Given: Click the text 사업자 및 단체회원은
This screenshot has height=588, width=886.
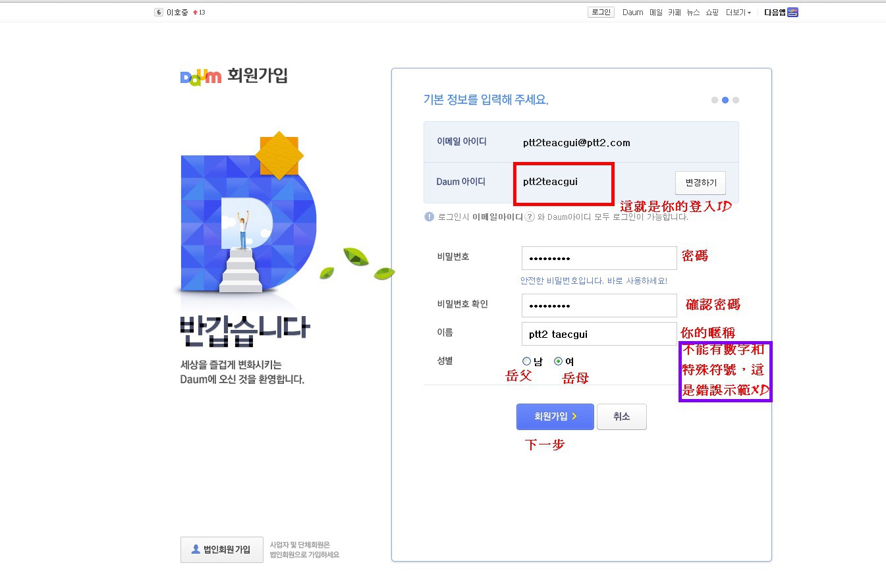Looking at the screenshot, I should pos(300,545).
